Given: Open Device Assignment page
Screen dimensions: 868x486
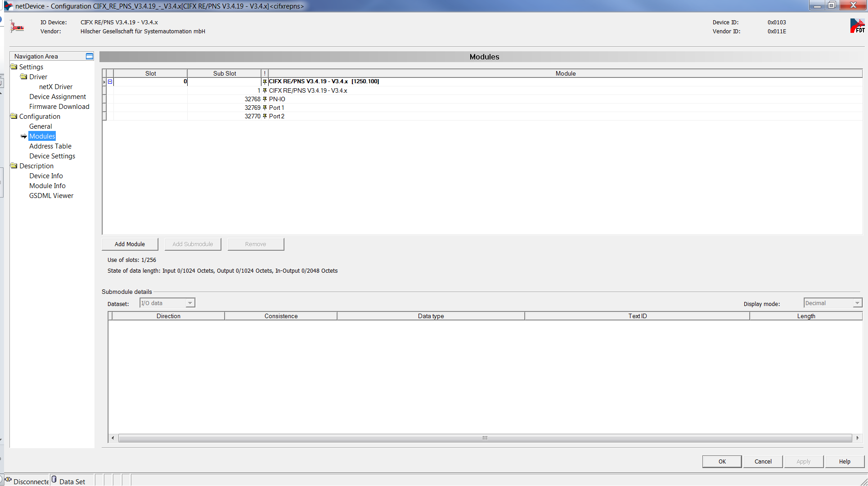Looking at the screenshot, I should coord(58,96).
